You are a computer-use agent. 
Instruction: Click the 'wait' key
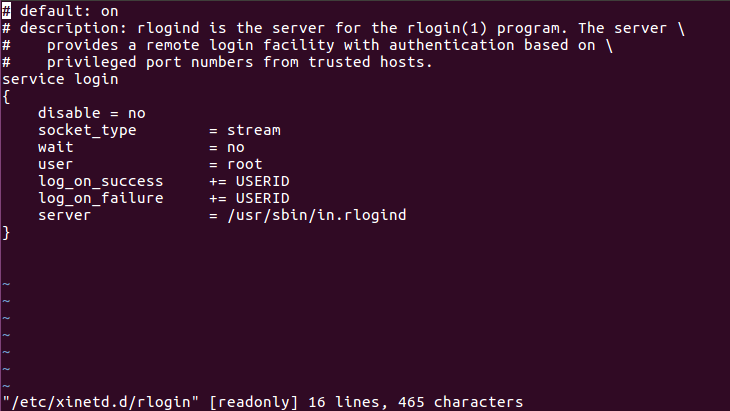[x=56, y=147]
